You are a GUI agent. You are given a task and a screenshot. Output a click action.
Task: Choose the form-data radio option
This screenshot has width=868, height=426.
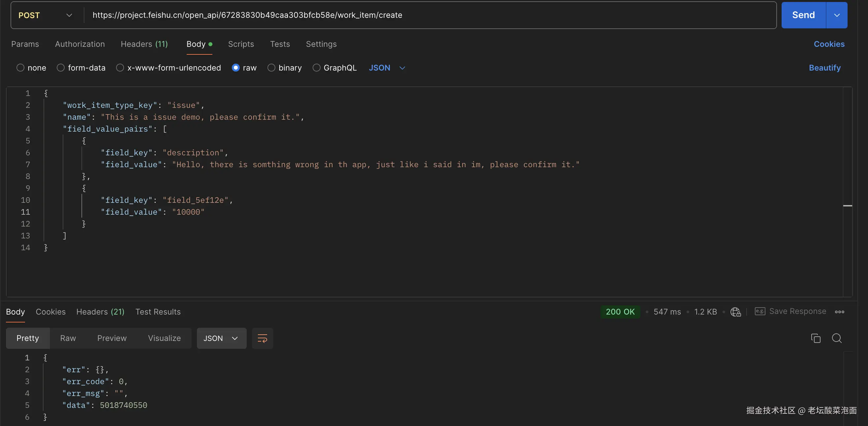tap(61, 68)
